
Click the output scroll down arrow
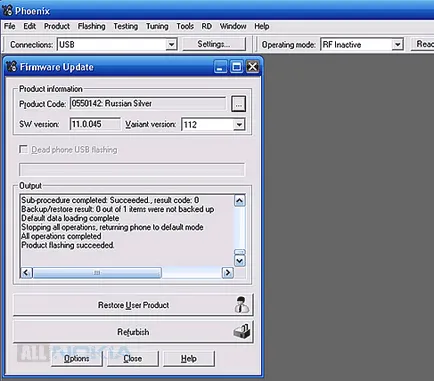point(240,261)
